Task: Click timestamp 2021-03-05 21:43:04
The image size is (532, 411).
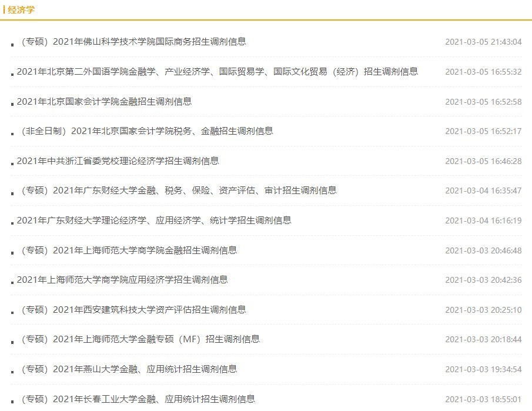Action: [x=483, y=42]
